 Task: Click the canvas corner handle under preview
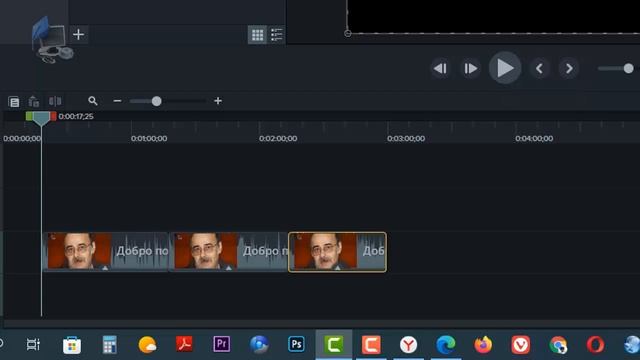pyautogui.click(x=347, y=33)
